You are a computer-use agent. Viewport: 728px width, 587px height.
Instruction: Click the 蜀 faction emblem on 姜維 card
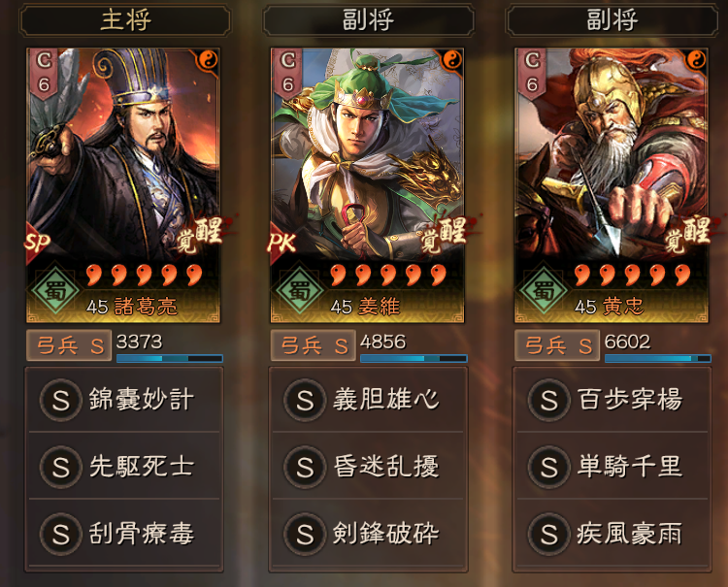click(x=300, y=290)
